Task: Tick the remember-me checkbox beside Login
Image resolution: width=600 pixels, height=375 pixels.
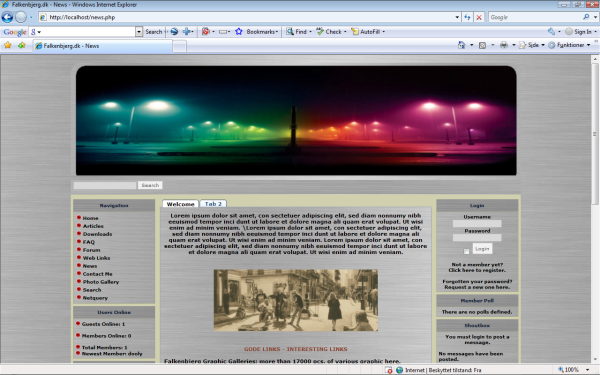Action: pos(466,251)
